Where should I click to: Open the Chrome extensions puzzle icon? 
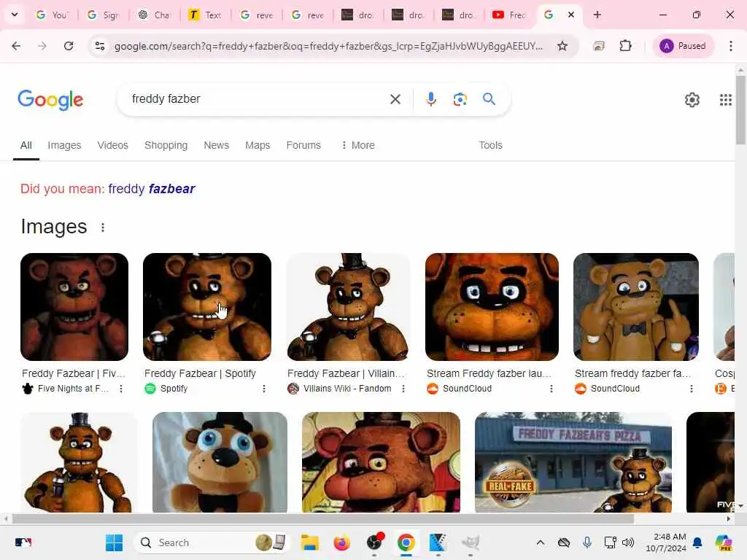point(625,46)
